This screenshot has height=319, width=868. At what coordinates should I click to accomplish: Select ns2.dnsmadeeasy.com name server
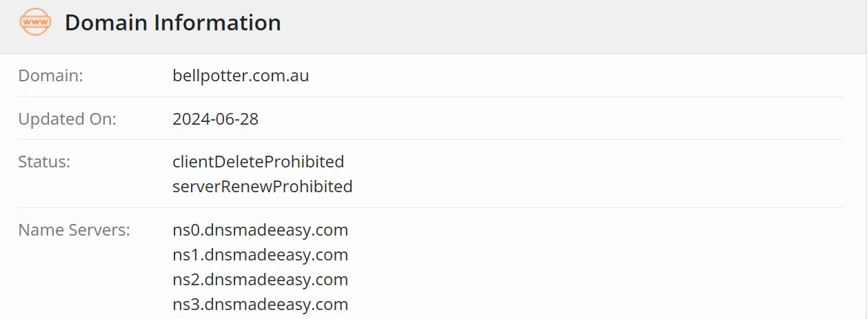click(260, 279)
